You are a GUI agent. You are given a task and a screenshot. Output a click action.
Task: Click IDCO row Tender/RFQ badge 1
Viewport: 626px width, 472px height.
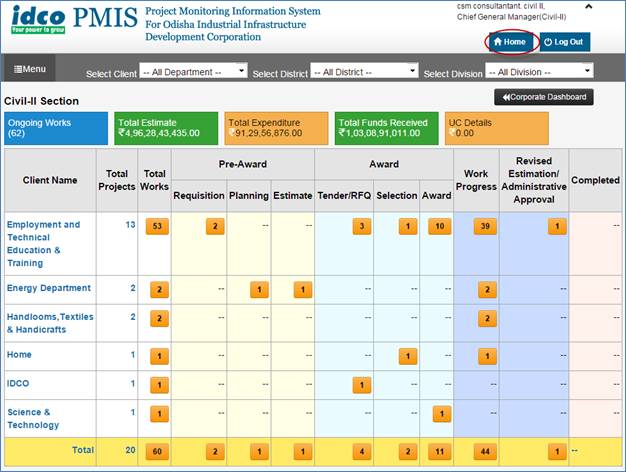[362, 385]
